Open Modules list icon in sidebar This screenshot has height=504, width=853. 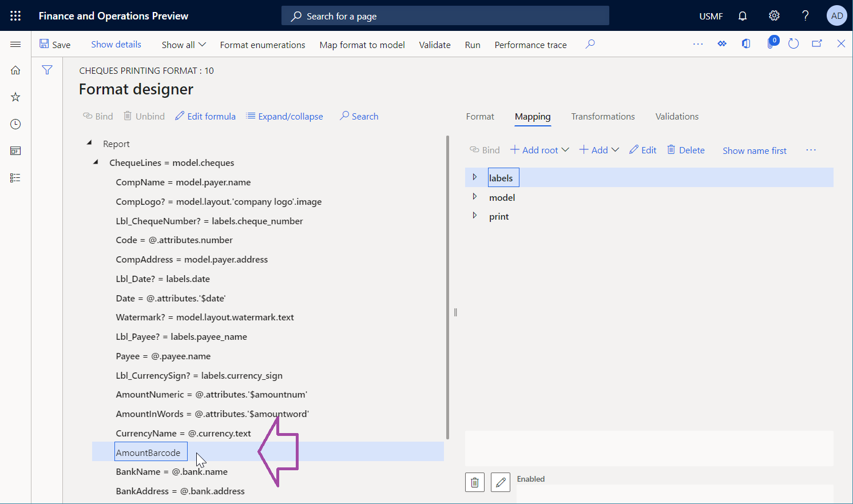pos(15,178)
